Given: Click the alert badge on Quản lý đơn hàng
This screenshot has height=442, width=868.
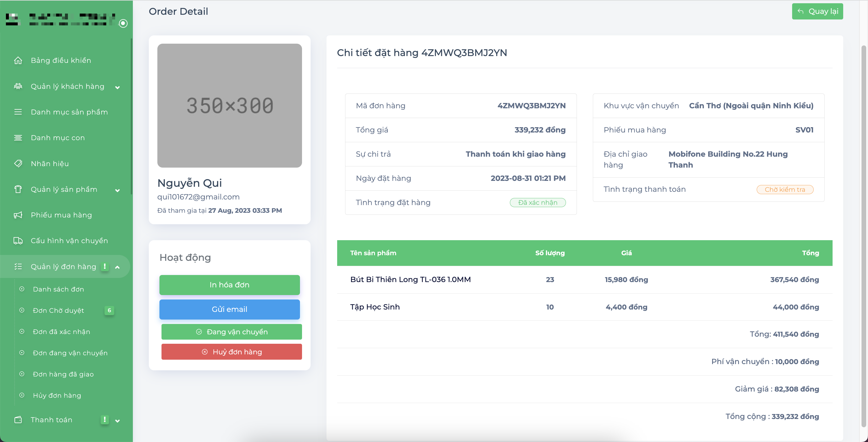Looking at the screenshot, I should click(105, 267).
